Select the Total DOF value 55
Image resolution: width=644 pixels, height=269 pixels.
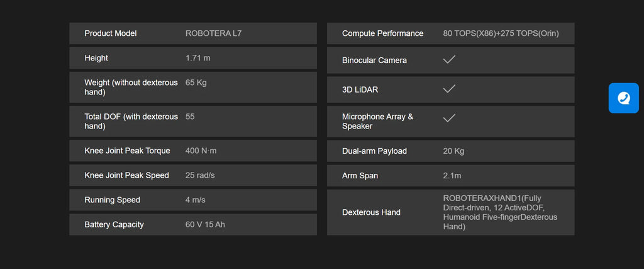pos(190,117)
